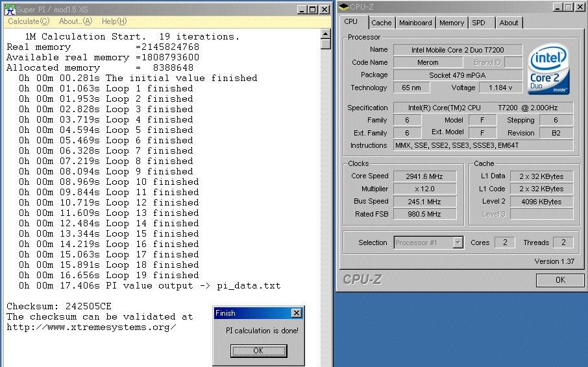The image size is (588, 367).
Task: Click the L1 Data cache value
Action: [x=541, y=176]
